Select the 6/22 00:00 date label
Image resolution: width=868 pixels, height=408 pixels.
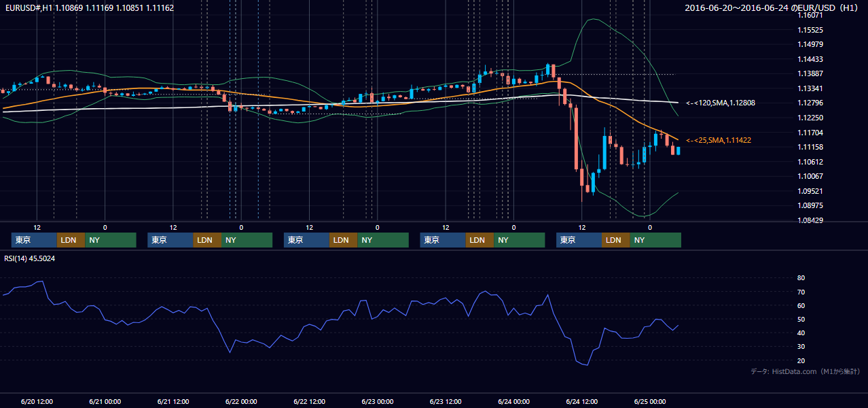coord(241,401)
